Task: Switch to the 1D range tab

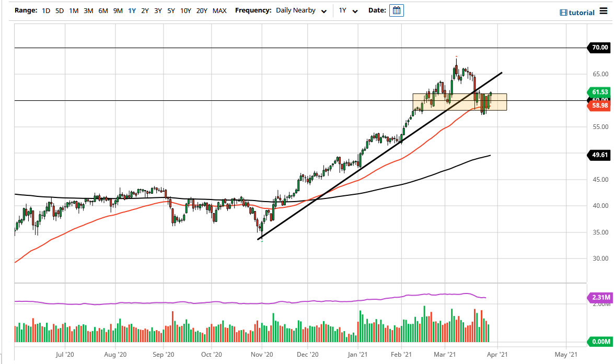Action: (x=45, y=10)
